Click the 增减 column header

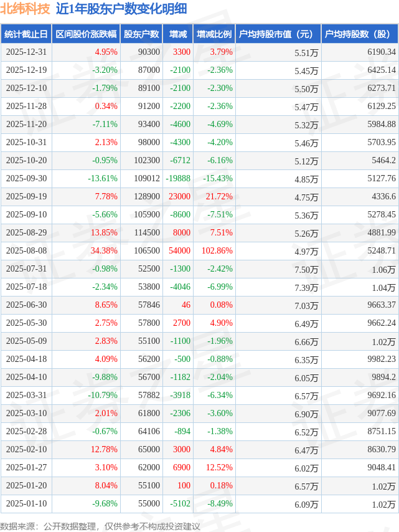coord(177,34)
